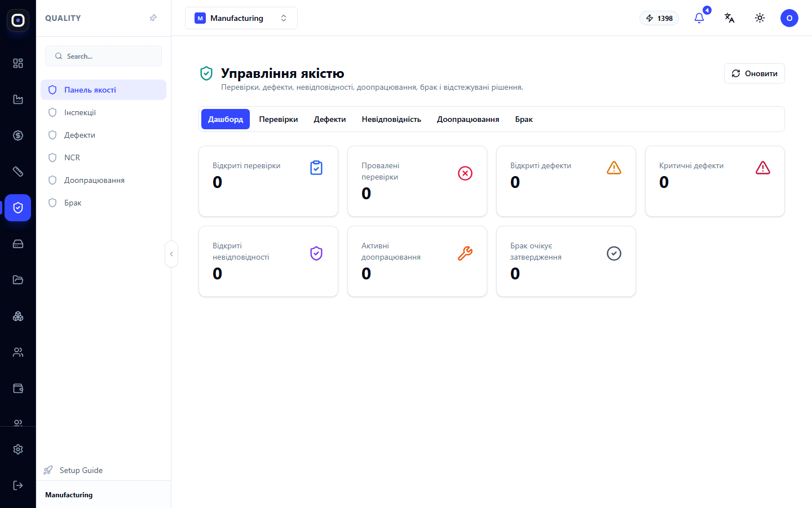Screen dimensions: 812x508
Task: Click the logout icon at rail bottom
Action: pyautogui.click(x=18, y=485)
